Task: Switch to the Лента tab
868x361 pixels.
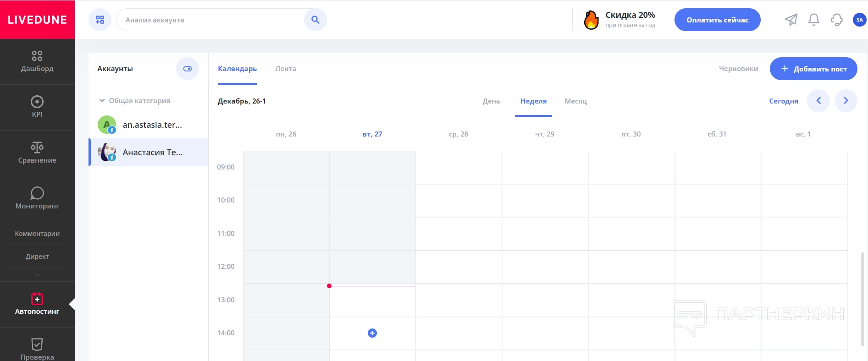Action: pyautogui.click(x=285, y=69)
